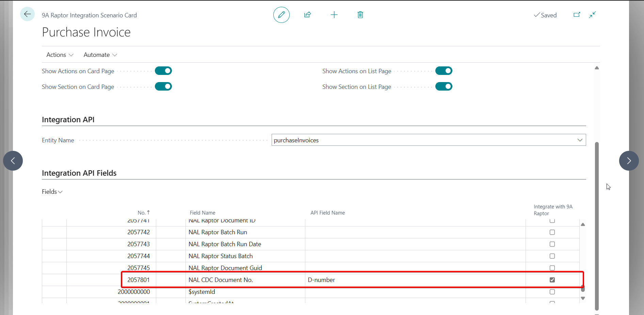The image size is (644, 315).
Task: Click the collapse page arrows icon
Action: [x=592, y=15]
